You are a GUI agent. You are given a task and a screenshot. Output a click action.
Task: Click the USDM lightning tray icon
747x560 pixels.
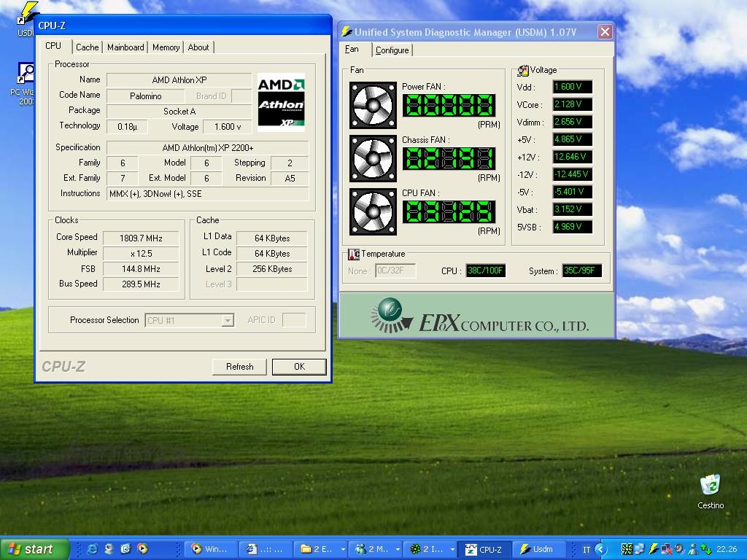tap(653, 550)
